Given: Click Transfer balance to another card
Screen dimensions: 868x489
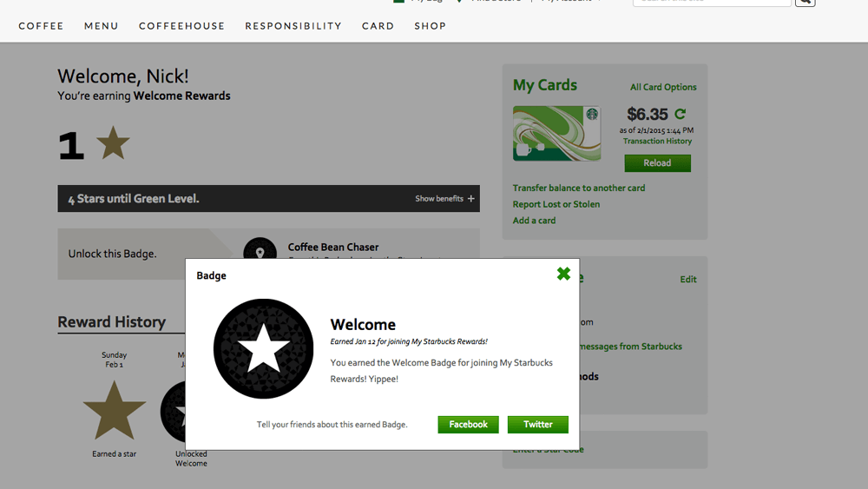Looking at the screenshot, I should [x=578, y=188].
